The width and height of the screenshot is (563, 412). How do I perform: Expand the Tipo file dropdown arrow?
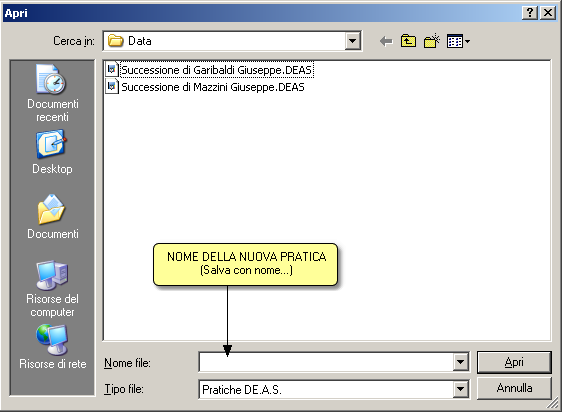pos(460,389)
